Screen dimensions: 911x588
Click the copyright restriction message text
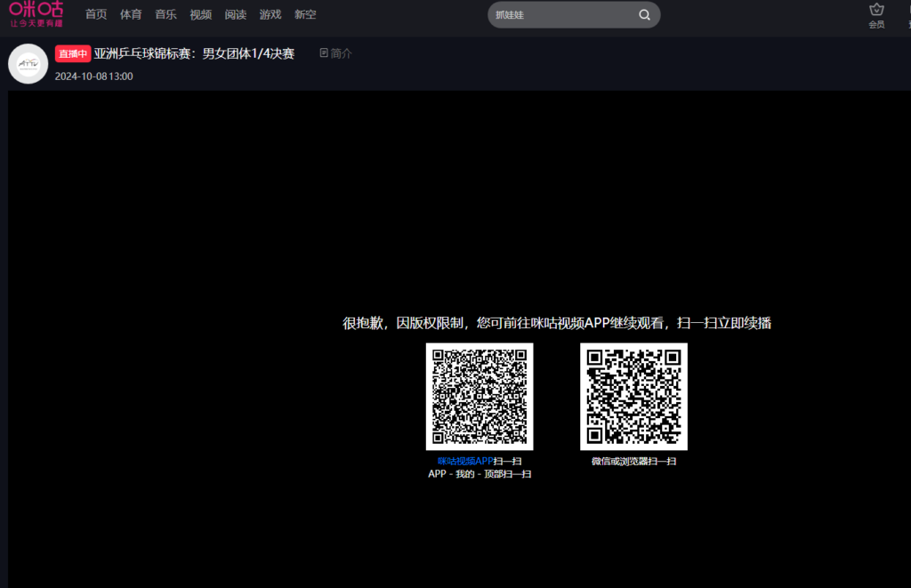(557, 323)
